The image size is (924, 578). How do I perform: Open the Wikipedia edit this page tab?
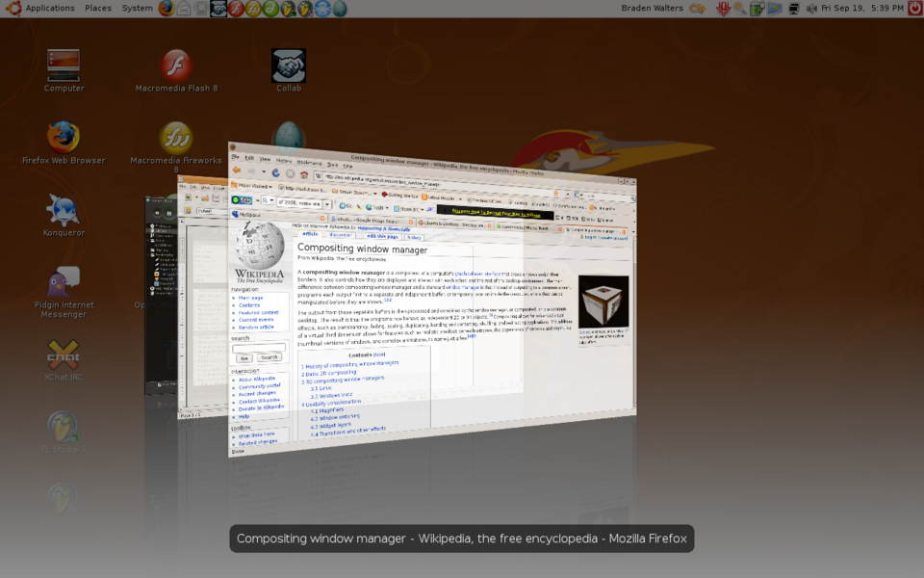[382, 236]
